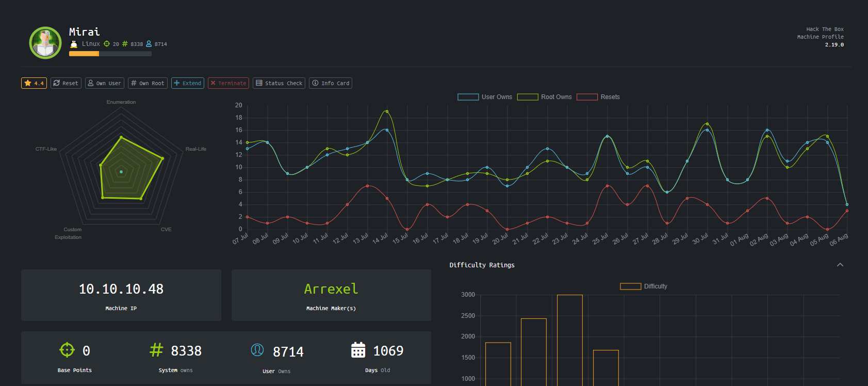The image size is (868, 386).
Task: Click the X icon in Terminate button
Action: [x=213, y=83]
